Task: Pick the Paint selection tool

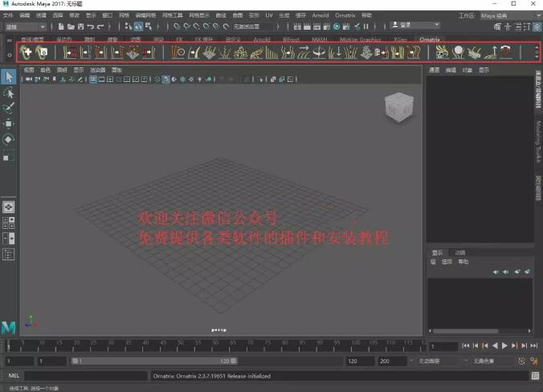Action: 9,108
